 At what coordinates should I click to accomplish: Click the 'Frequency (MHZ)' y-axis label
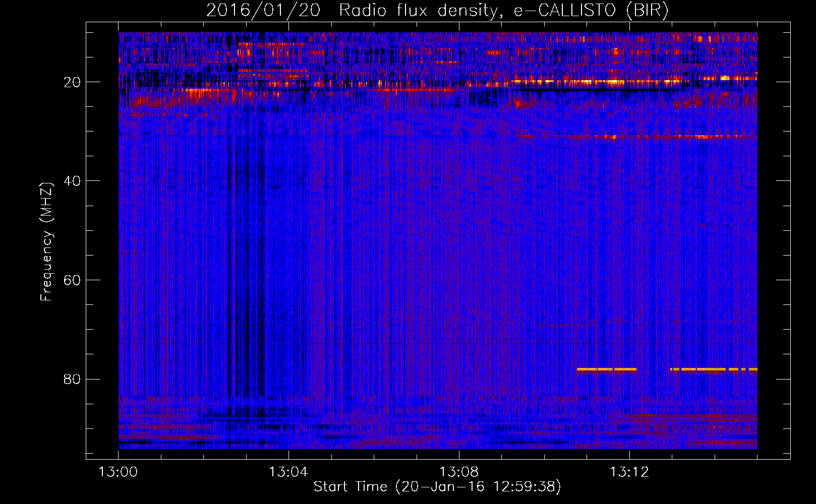pos(46,241)
